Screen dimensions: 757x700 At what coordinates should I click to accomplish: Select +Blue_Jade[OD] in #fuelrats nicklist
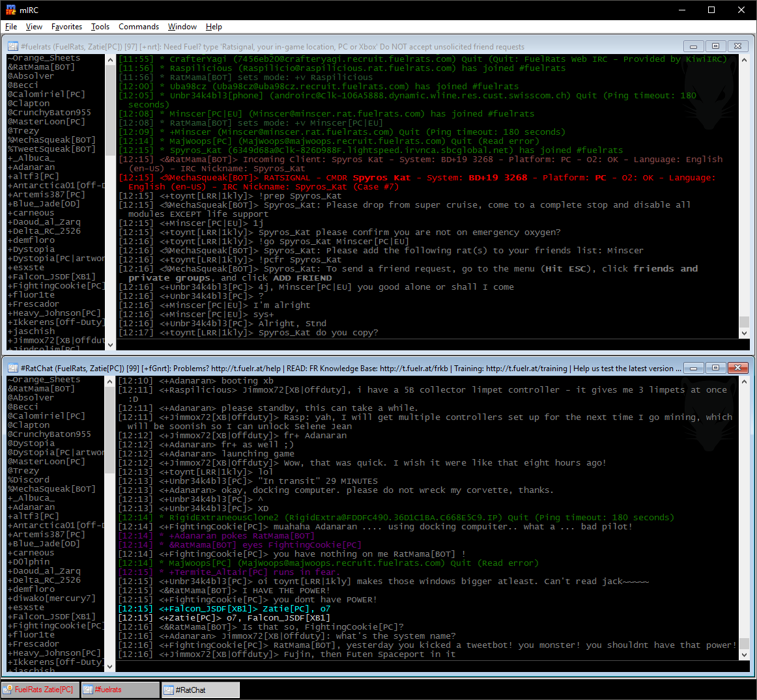point(44,204)
